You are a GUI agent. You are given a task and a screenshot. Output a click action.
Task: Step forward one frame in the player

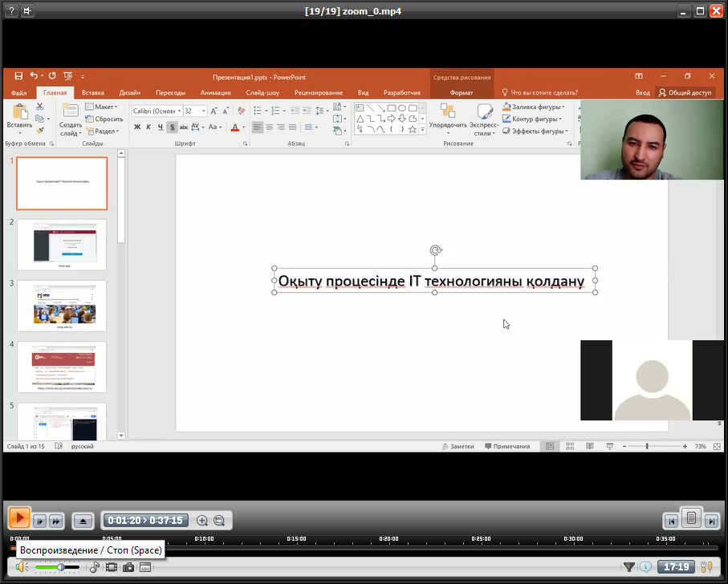[x=40, y=521]
